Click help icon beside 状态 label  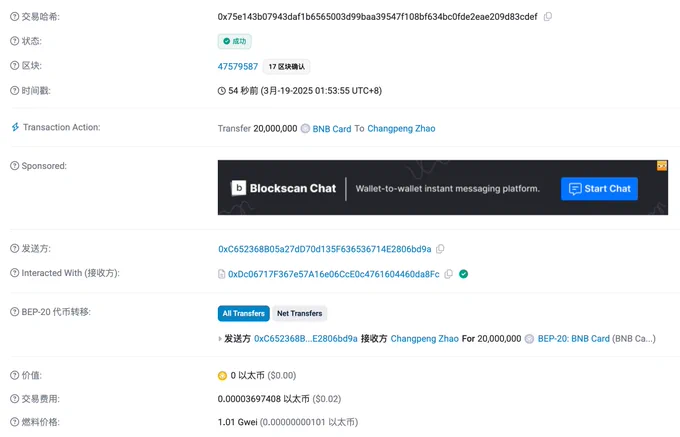point(14,41)
